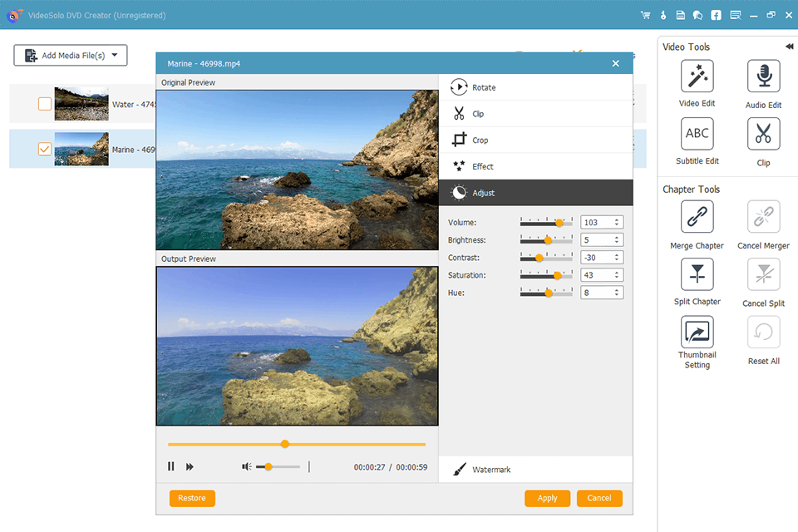Click the Contrast value input field
Image resolution: width=798 pixels, height=532 pixels.
(x=597, y=258)
